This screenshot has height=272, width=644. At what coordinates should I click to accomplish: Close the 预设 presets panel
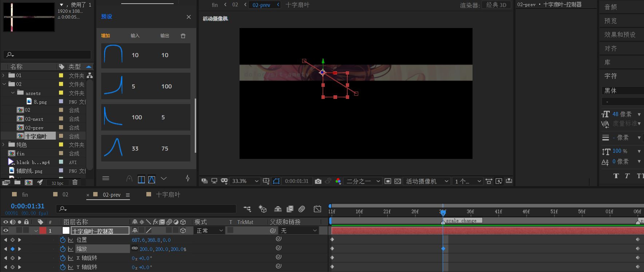click(x=189, y=17)
